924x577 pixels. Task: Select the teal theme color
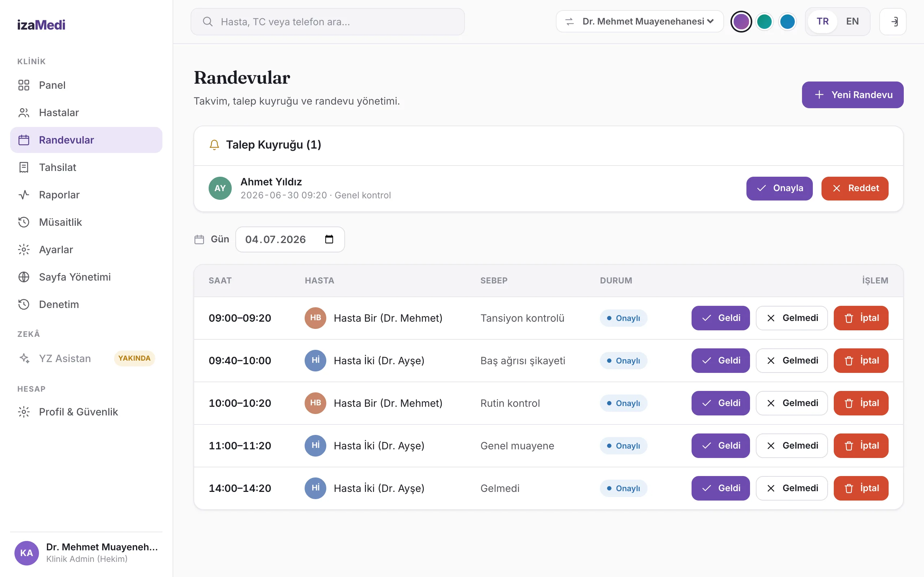tap(764, 21)
